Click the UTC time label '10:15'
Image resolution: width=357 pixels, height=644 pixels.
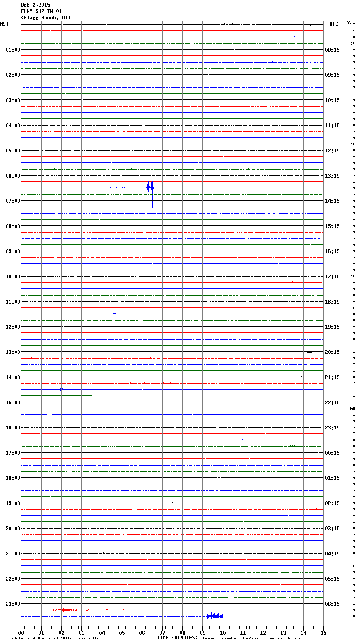tap(332, 100)
